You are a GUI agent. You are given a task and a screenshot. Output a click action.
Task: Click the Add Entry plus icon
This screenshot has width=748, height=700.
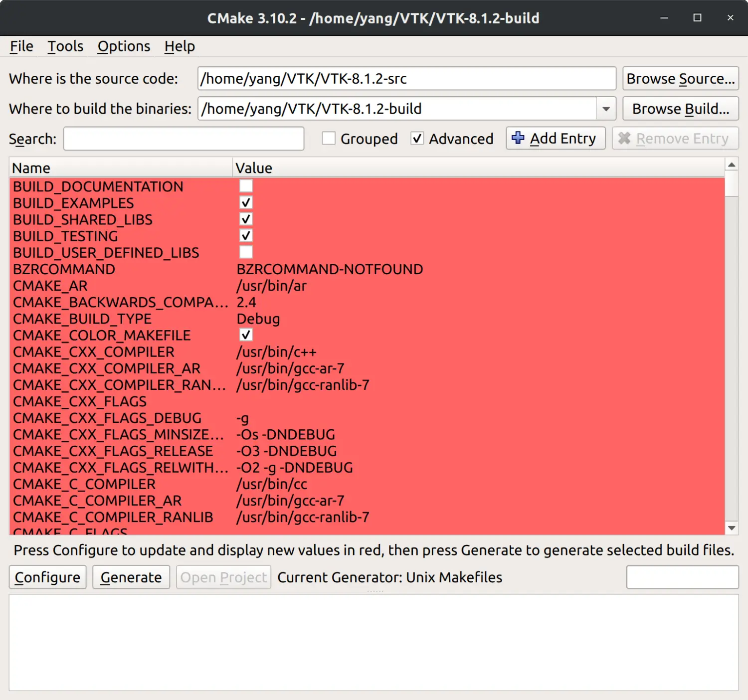click(x=518, y=138)
